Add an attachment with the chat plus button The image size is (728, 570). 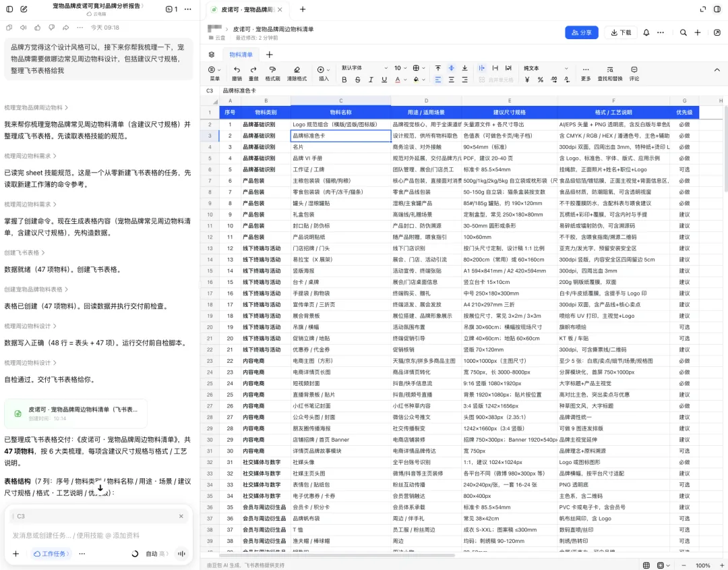click(x=16, y=554)
